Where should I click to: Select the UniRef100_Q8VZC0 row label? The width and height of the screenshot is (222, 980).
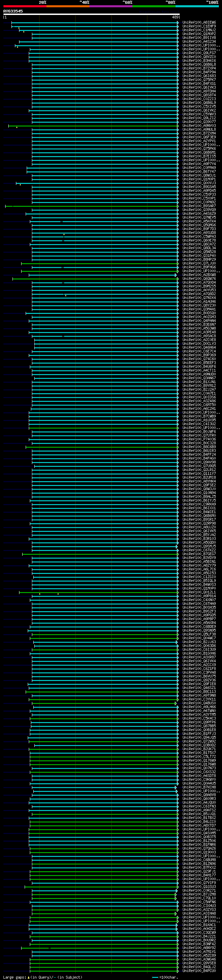pyautogui.click(x=199, y=57)
